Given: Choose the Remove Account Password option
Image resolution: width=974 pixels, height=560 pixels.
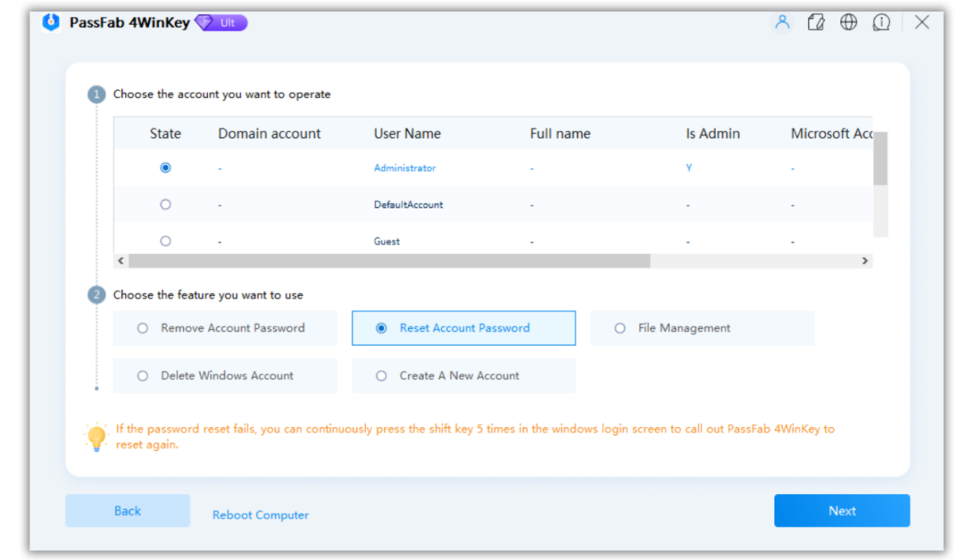Looking at the screenshot, I should tap(143, 328).
